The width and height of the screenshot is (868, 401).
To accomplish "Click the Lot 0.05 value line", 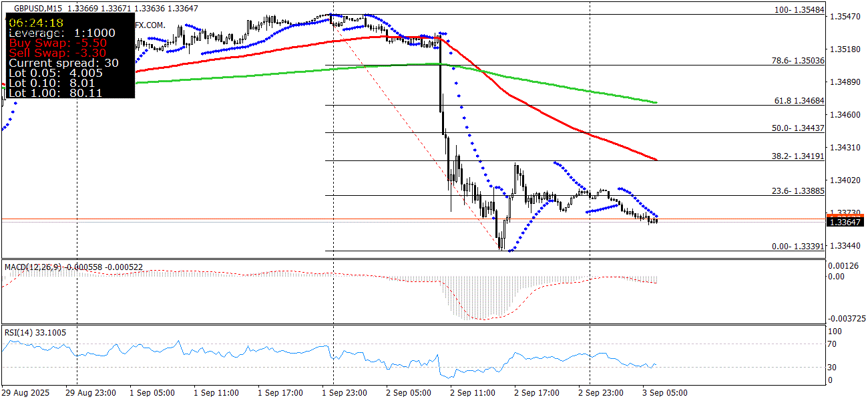I will (x=55, y=73).
